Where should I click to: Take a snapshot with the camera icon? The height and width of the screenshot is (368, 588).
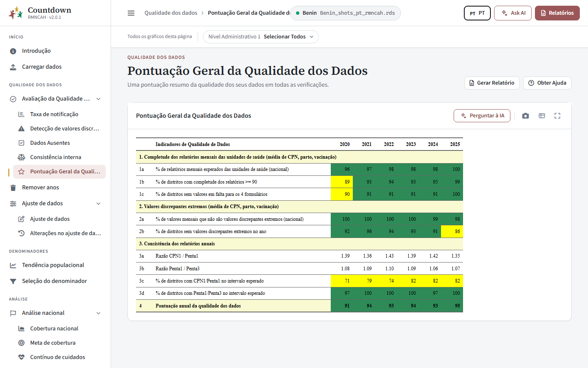point(526,116)
